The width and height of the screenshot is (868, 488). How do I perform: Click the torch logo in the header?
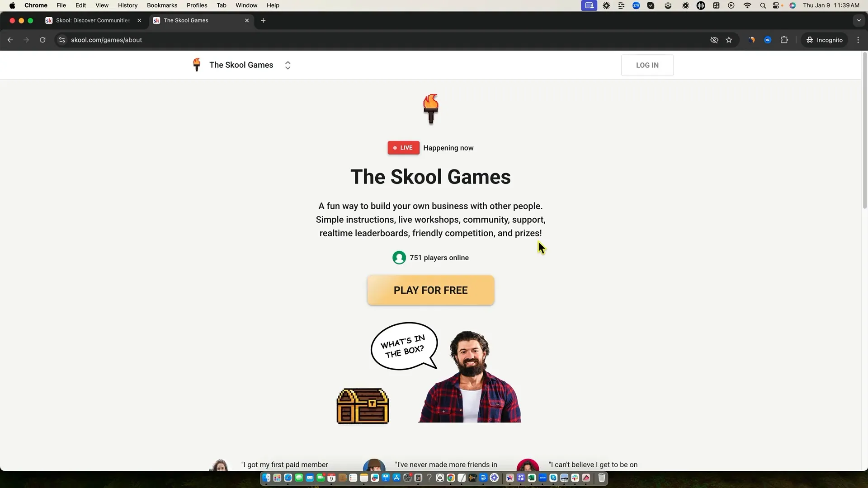pos(197,65)
